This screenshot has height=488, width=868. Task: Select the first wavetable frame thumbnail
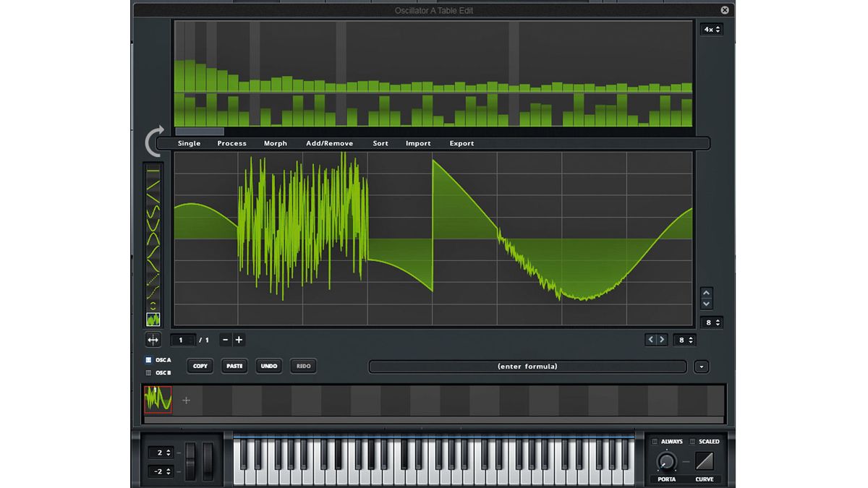coord(158,400)
